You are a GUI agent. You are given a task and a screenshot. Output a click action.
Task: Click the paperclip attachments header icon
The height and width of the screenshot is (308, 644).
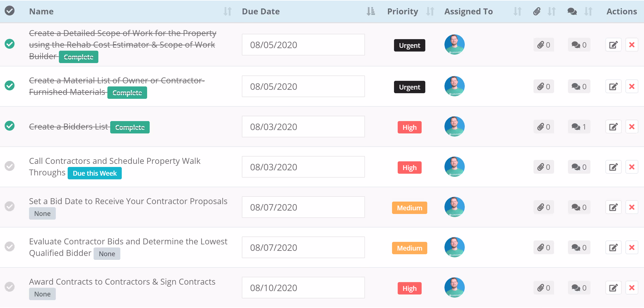click(537, 11)
